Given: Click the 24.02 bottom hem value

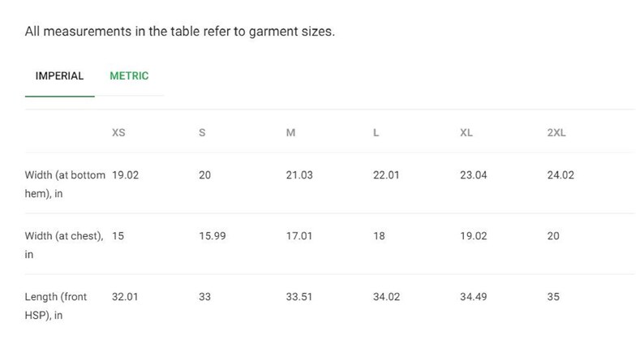Looking at the screenshot, I should coord(560,175).
